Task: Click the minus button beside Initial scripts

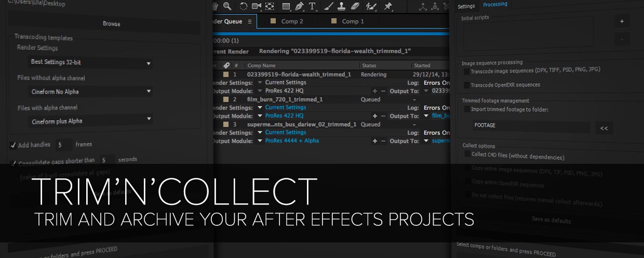Action: coord(622,38)
